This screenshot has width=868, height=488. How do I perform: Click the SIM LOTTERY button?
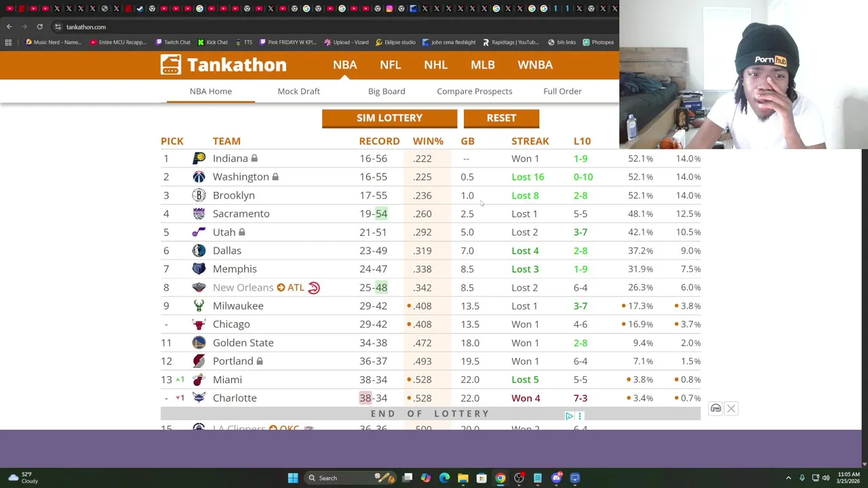[x=389, y=118]
